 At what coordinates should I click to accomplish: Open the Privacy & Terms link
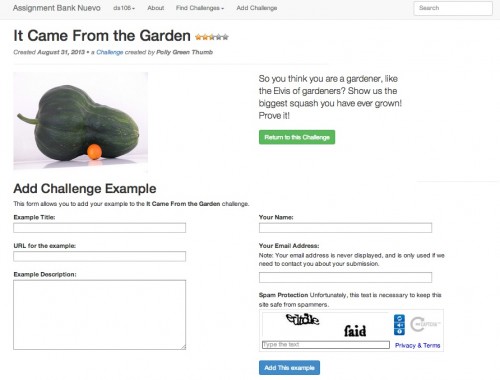[417, 345]
